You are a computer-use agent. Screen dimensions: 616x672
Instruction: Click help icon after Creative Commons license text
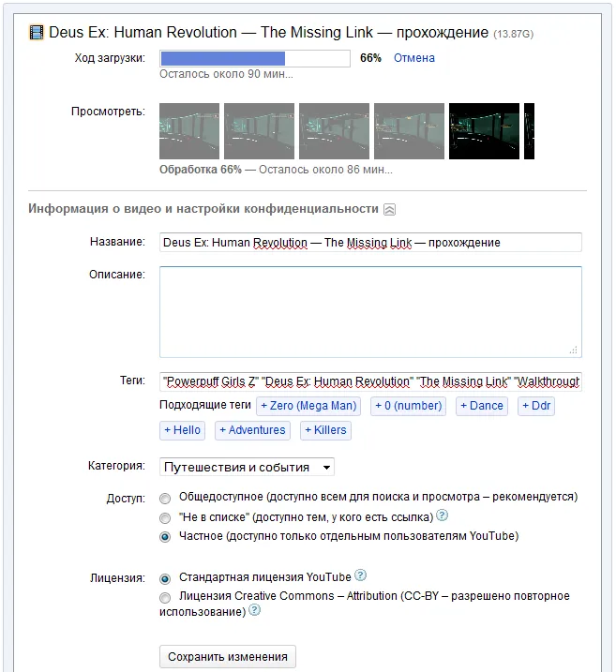pyautogui.click(x=255, y=610)
